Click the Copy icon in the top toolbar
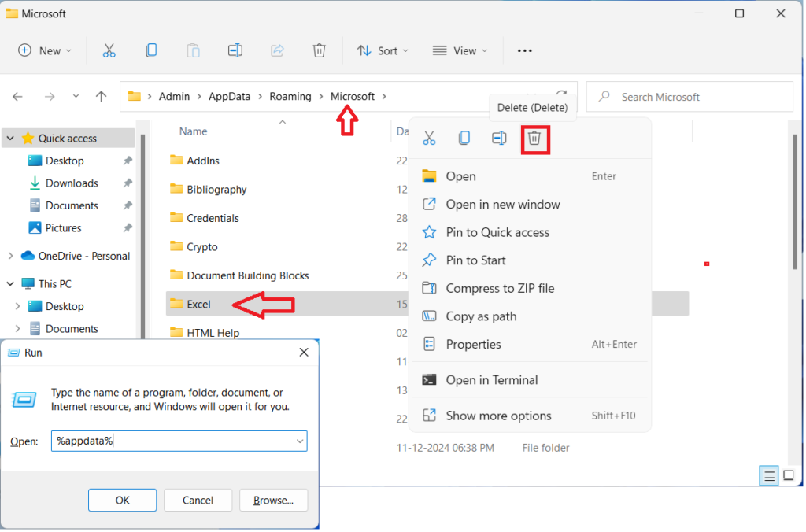The image size is (806, 532). pyautogui.click(x=151, y=50)
